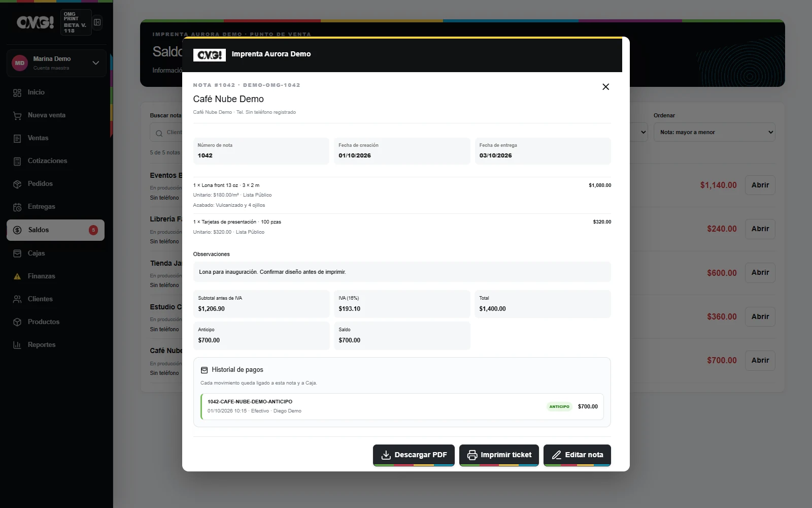Click the Saldos dollar icon
The image size is (812, 508).
17,230
